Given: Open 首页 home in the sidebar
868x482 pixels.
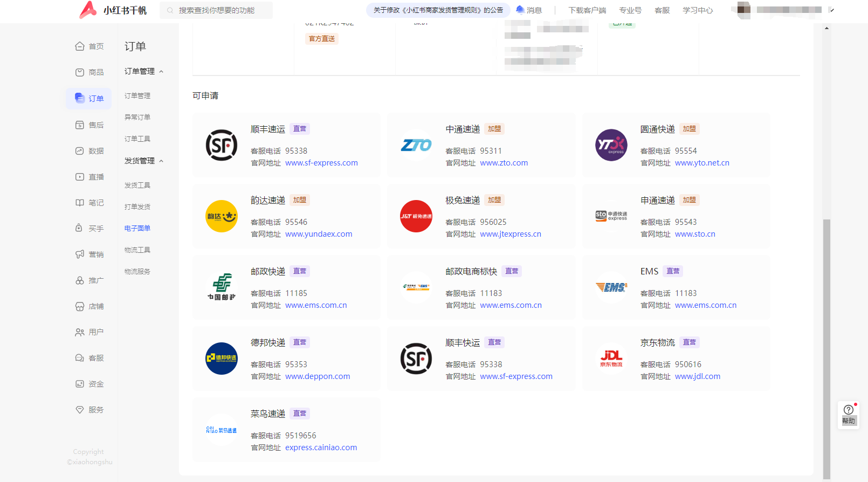Looking at the screenshot, I should coord(89,46).
